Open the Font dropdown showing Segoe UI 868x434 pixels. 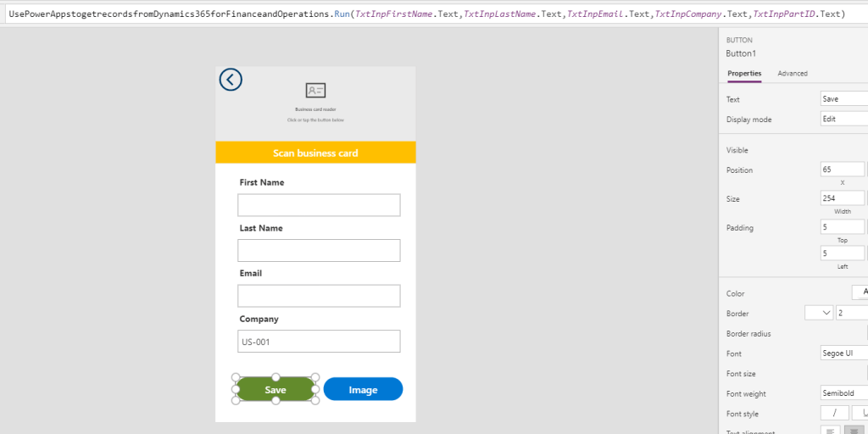pyautogui.click(x=843, y=353)
